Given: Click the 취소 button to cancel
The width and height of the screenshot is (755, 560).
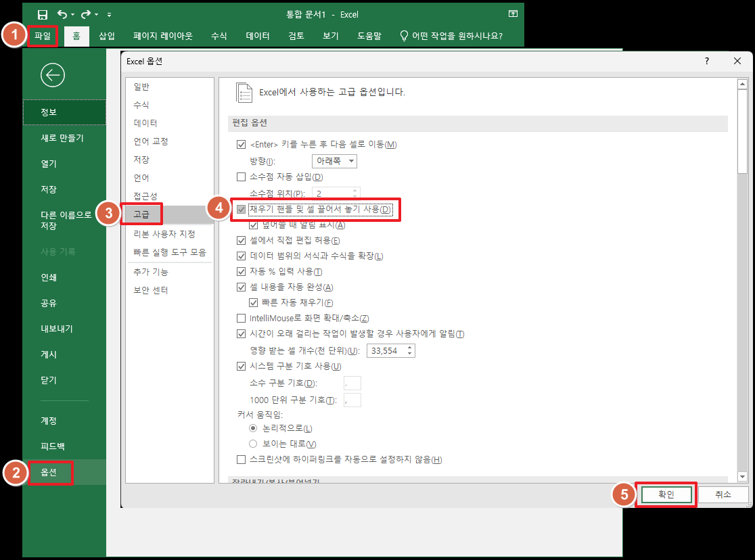Looking at the screenshot, I should click(723, 494).
